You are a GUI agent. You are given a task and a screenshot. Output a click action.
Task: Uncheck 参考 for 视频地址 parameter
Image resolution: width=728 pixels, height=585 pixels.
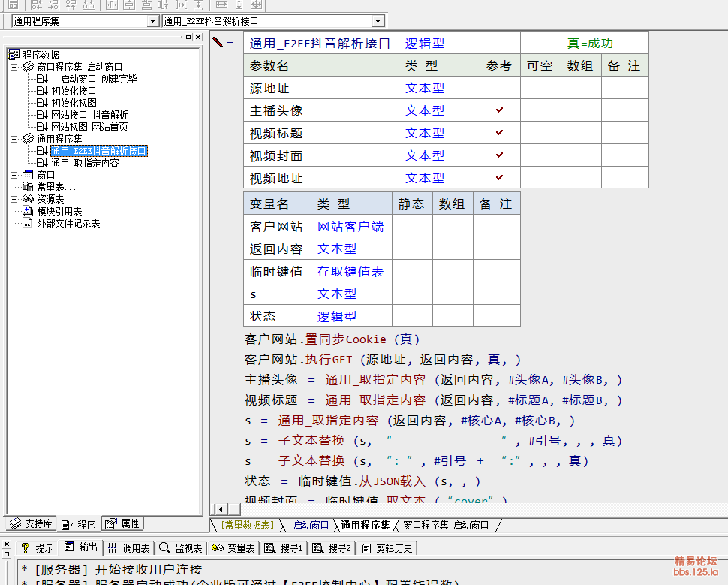(x=500, y=177)
